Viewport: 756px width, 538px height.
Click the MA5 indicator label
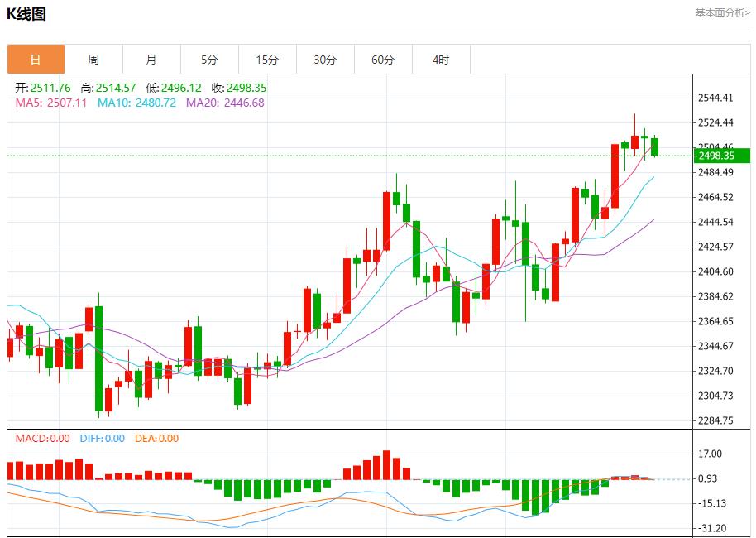tap(51, 103)
